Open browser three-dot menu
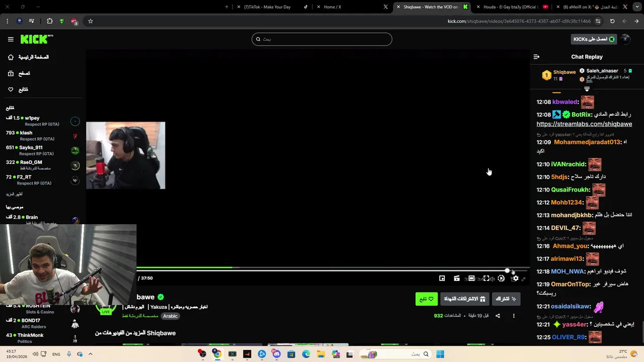The width and height of the screenshot is (644, 362). (x=7, y=21)
